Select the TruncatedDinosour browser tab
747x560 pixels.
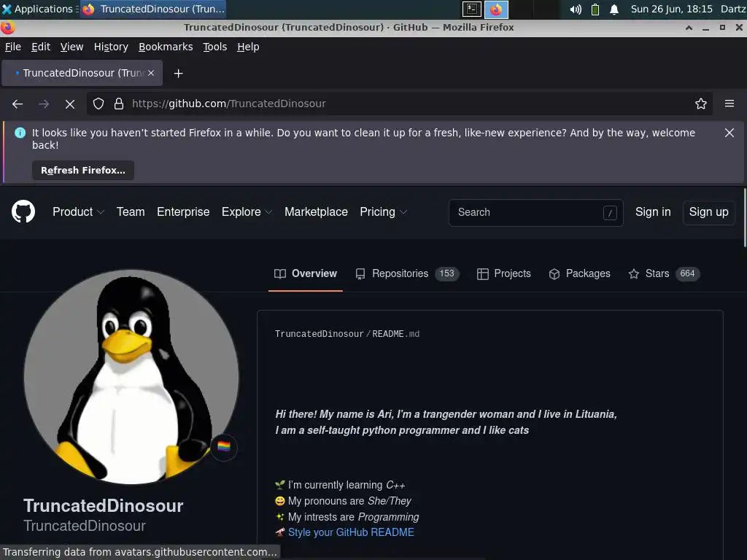tap(82, 73)
